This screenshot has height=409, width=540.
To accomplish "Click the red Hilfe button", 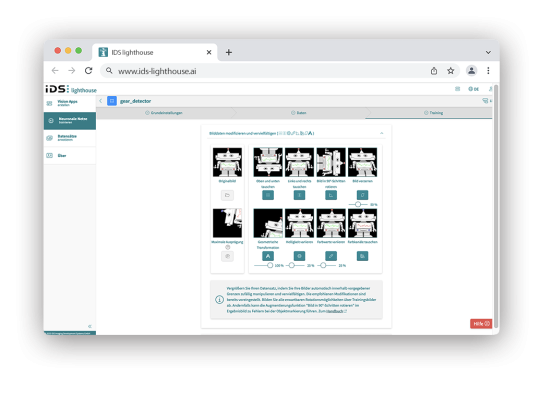I will (x=481, y=324).
